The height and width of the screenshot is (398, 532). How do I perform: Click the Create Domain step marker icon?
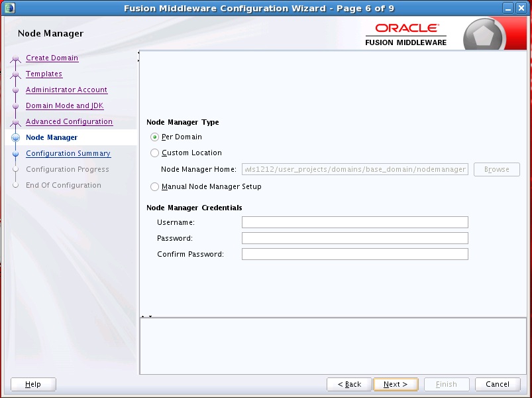pos(16,59)
